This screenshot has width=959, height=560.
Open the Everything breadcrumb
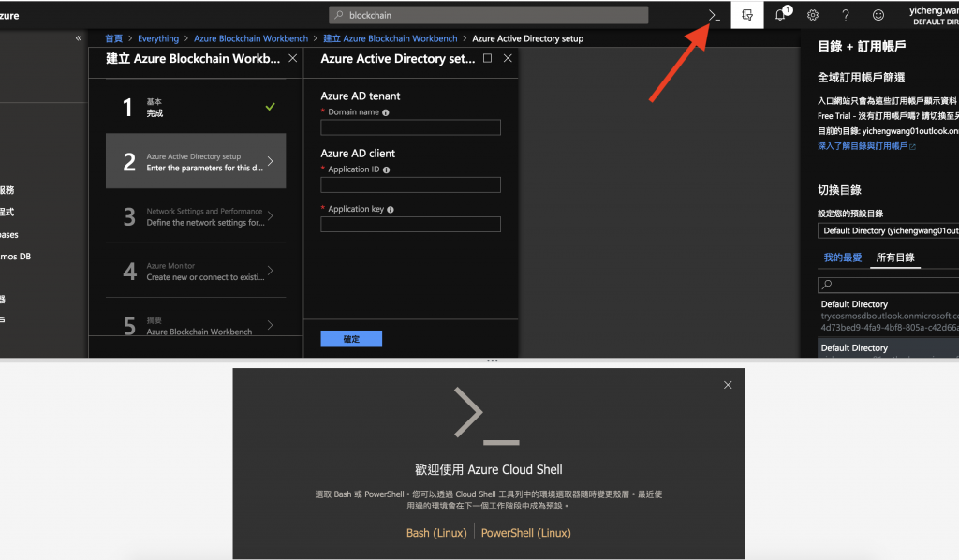tap(158, 38)
